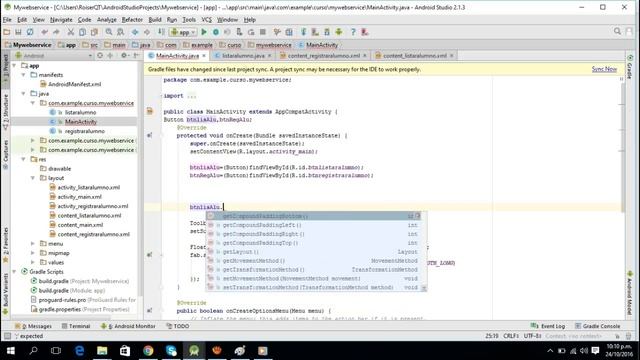
Task: Switch to the content_registraralumno.xml tab
Action: pyautogui.click(x=324, y=56)
